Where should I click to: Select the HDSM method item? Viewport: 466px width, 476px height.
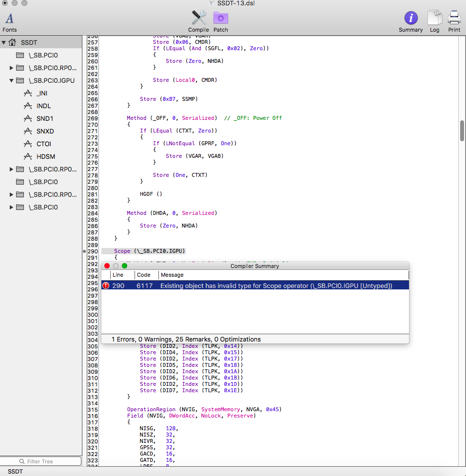click(x=45, y=156)
